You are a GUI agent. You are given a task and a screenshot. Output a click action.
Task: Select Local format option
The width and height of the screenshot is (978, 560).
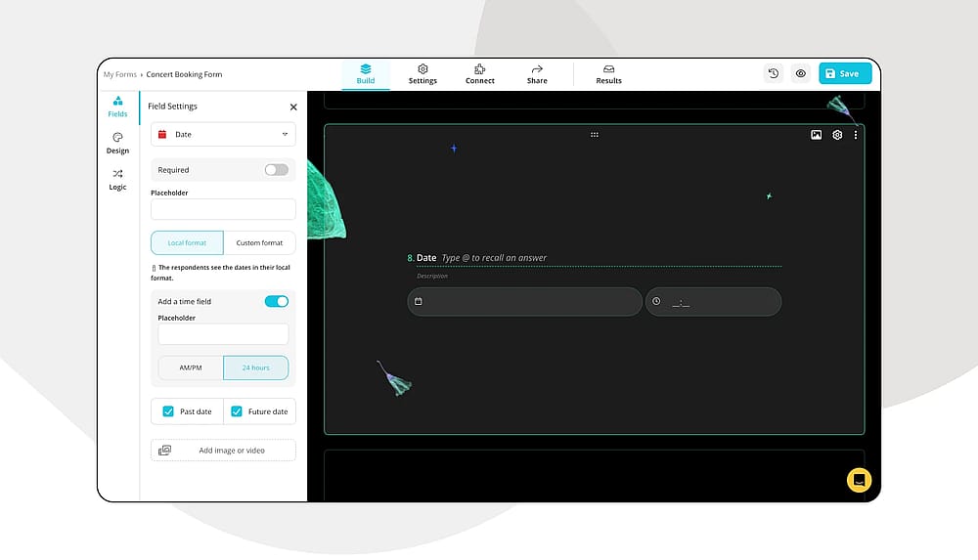pyautogui.click(x=187, y=242)
